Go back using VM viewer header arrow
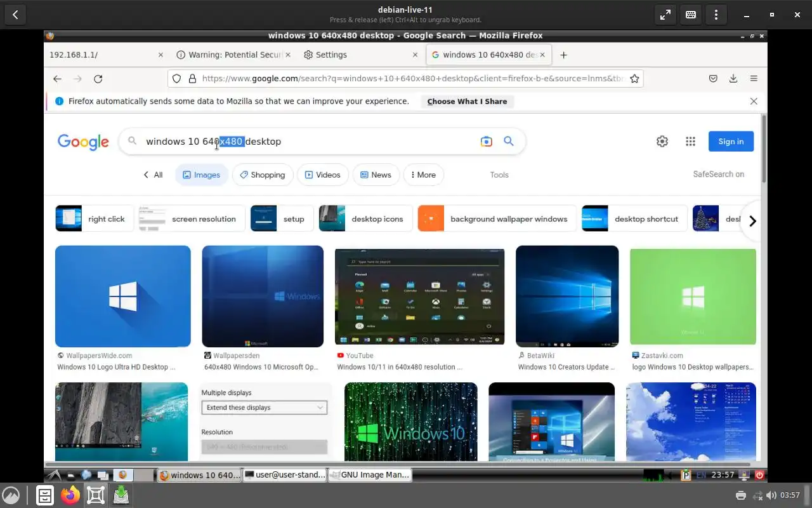The height and width of the screenshot is (508, 812). click(15, 15)
